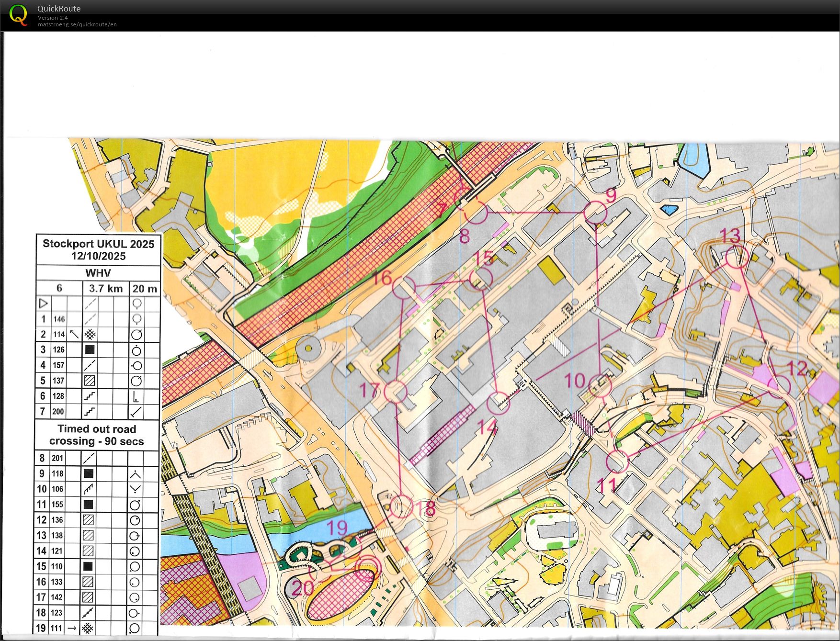Open the matstroeng.se/quickroute/en link
840x641 pixels.
[77, 24]
